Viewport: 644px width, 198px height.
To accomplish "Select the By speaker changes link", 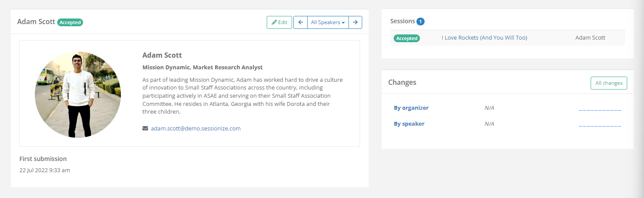I will click(409, 124).
